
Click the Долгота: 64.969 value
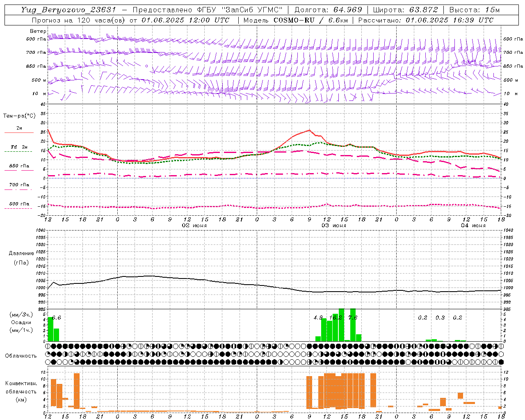pyautogui.click(x=328, y=10)
